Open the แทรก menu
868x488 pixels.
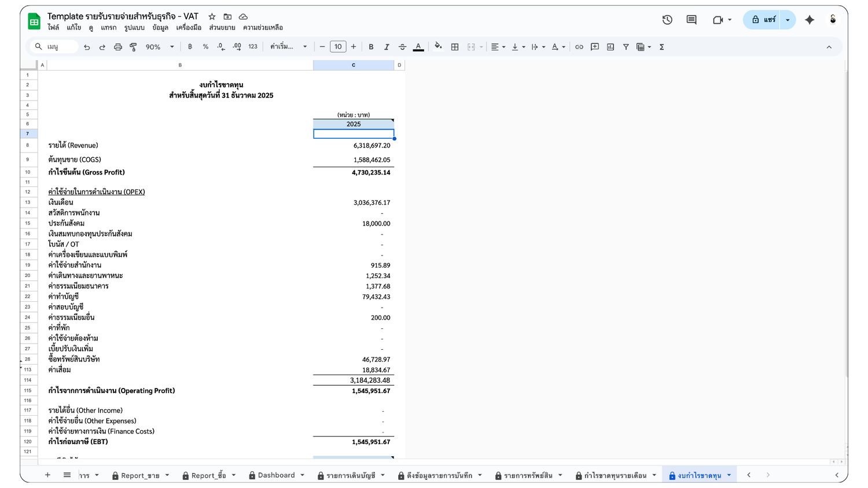108,28
